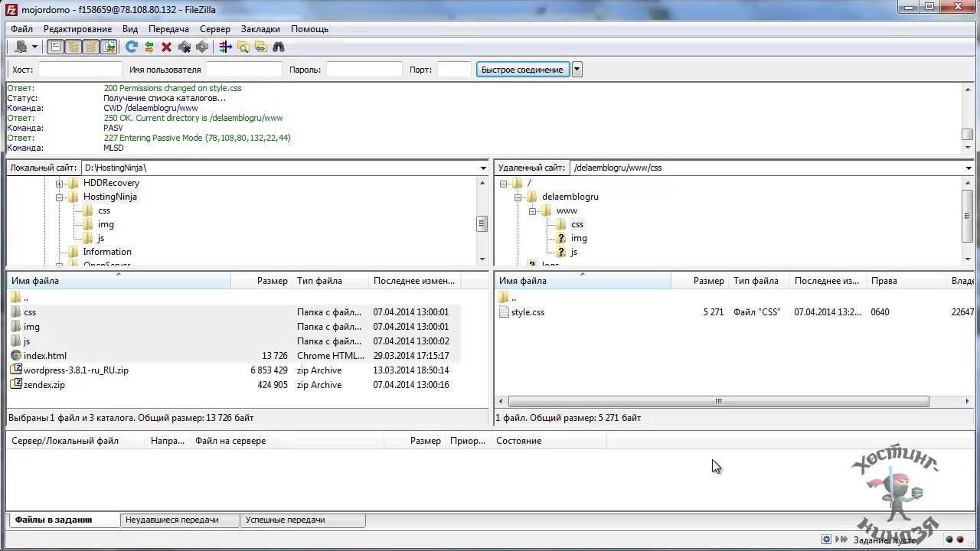This screenshot has width=980, height=551.
Task: Click the remote file list horizontal scrollbar
Action: pos(718,401)
